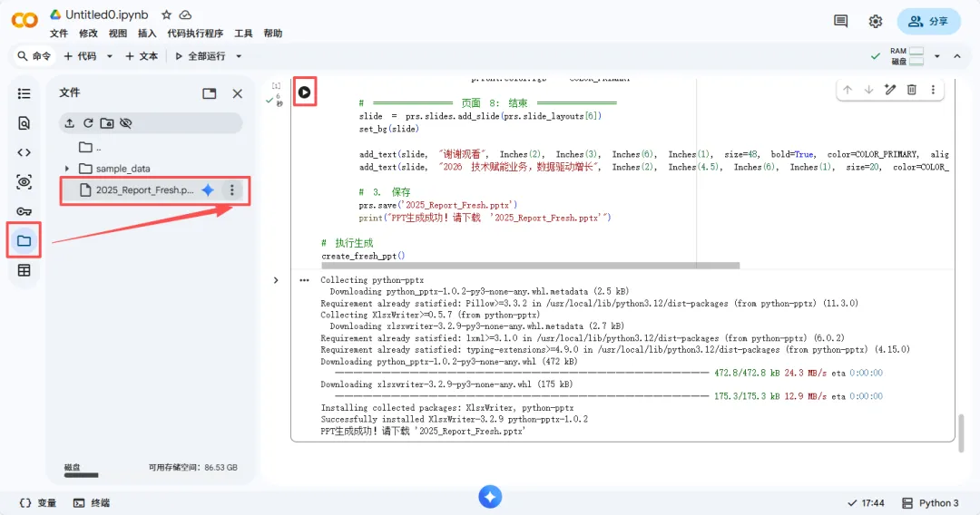
Task: Rename notebook title Untitled0.ipynb
Action: (x=107, y=15)
